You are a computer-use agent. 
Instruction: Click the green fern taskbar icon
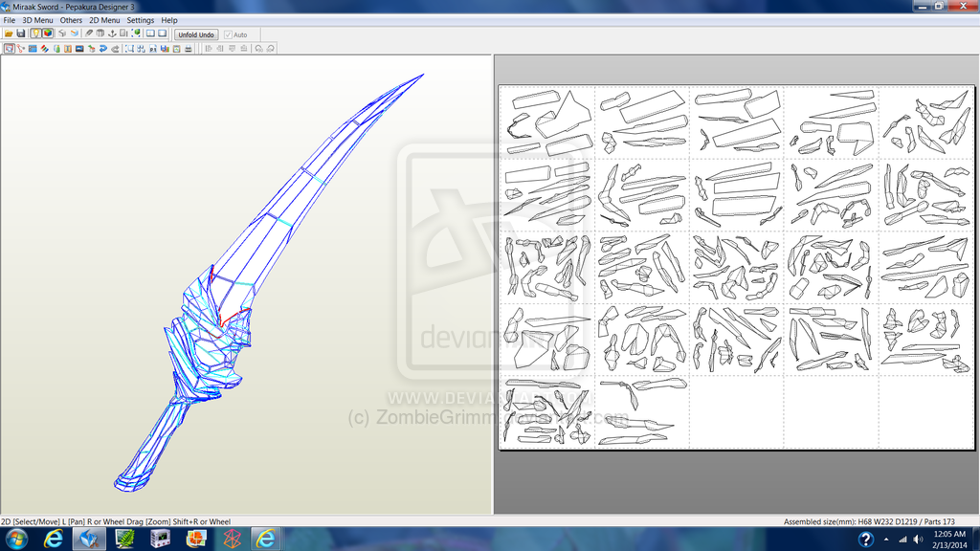click(125, 539)
